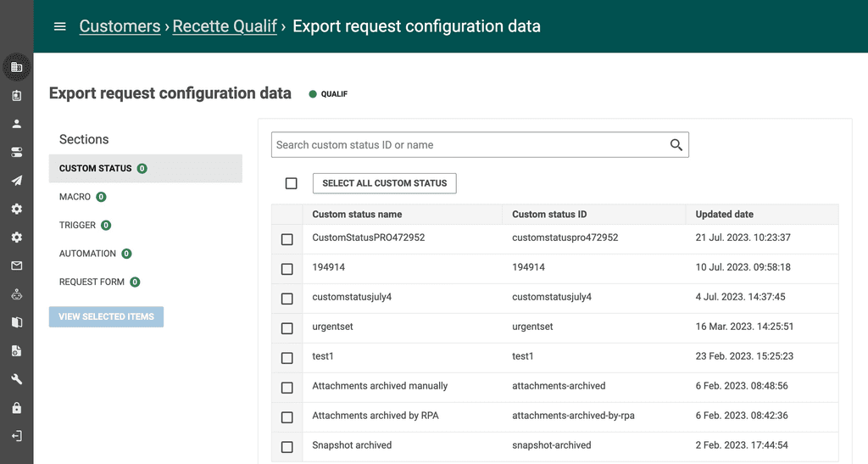Image resolution: width=868 pixels, height=464 pixels.
Task: Select the Snapshot archived row checkbox
Action: point(287,446)
